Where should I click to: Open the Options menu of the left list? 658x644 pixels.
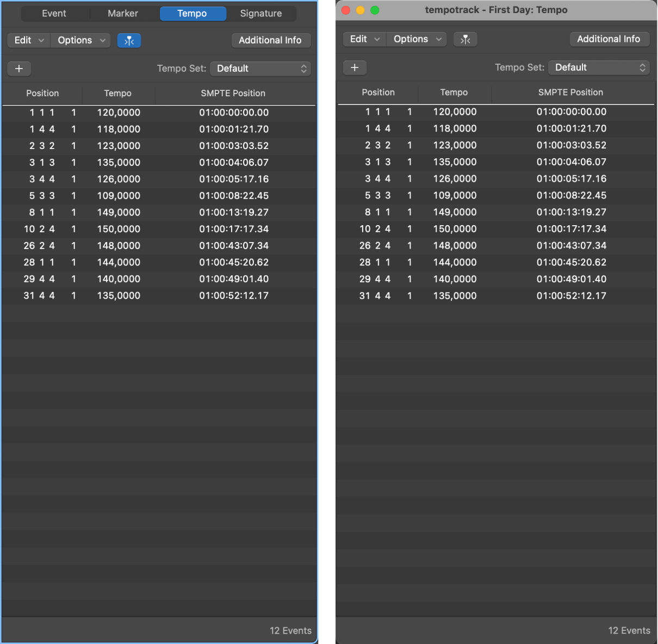pos(80,40)
